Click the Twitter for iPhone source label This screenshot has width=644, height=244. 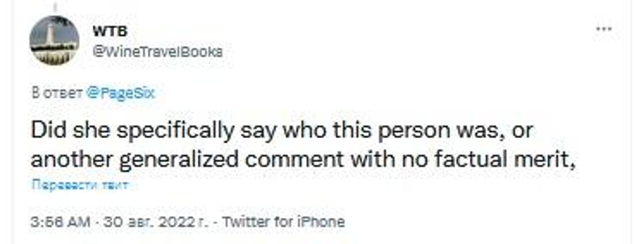click(284, 222)
